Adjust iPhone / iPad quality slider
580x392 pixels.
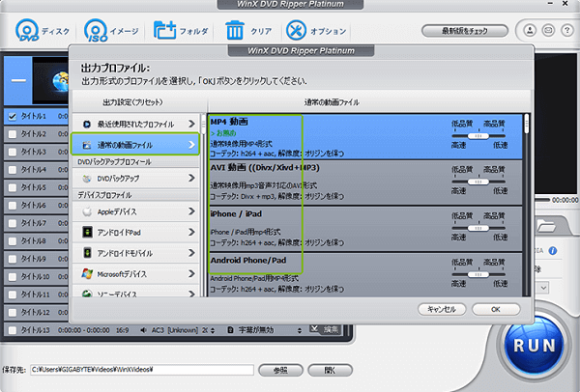click(478, 228)
